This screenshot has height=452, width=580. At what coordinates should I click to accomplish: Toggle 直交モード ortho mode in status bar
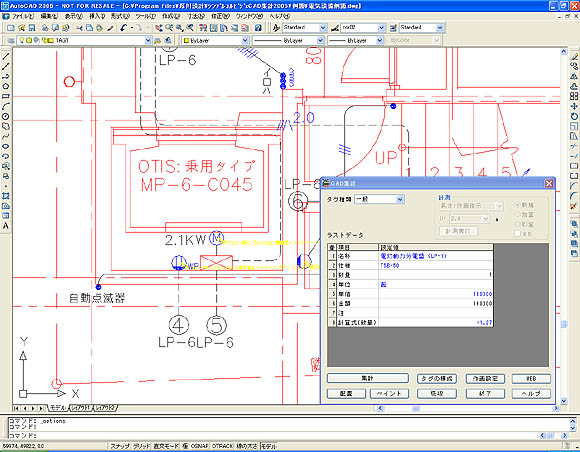pos(166,446)
